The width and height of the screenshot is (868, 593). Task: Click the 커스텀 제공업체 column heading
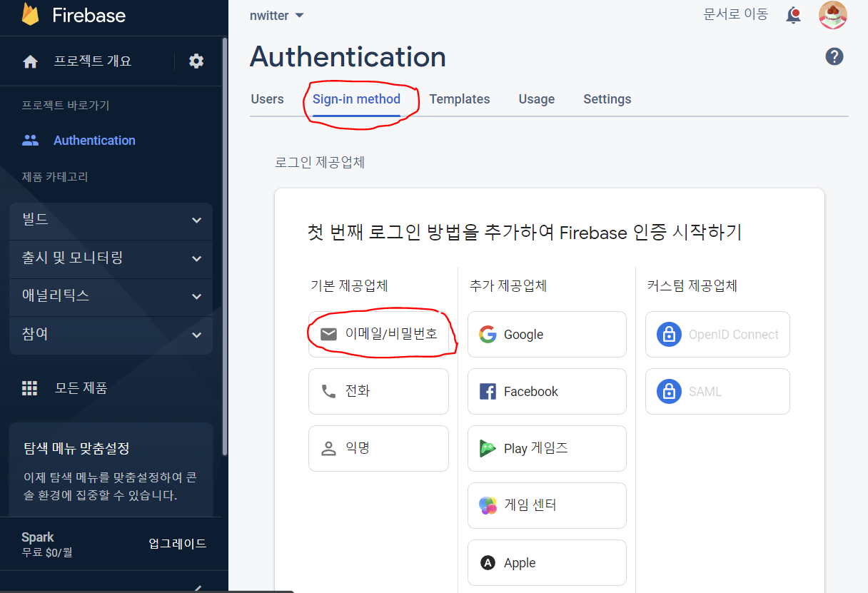click(x=692, y=286)
